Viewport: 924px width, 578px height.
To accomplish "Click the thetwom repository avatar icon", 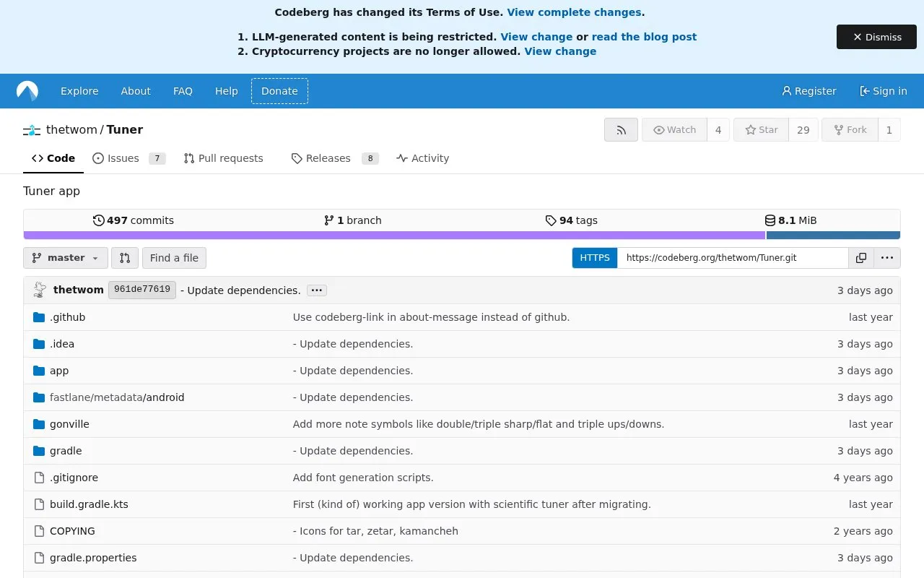I will tap(32, 130).
